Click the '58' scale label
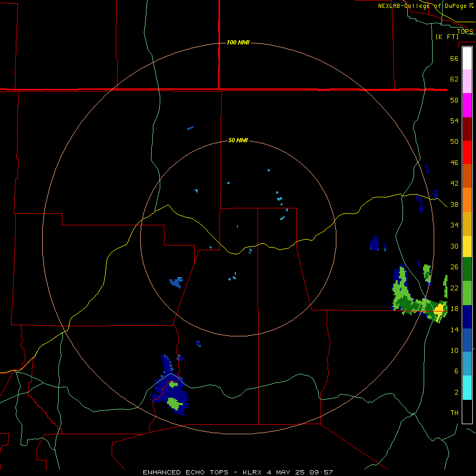The image size is (476, 476). click(454, 100)
